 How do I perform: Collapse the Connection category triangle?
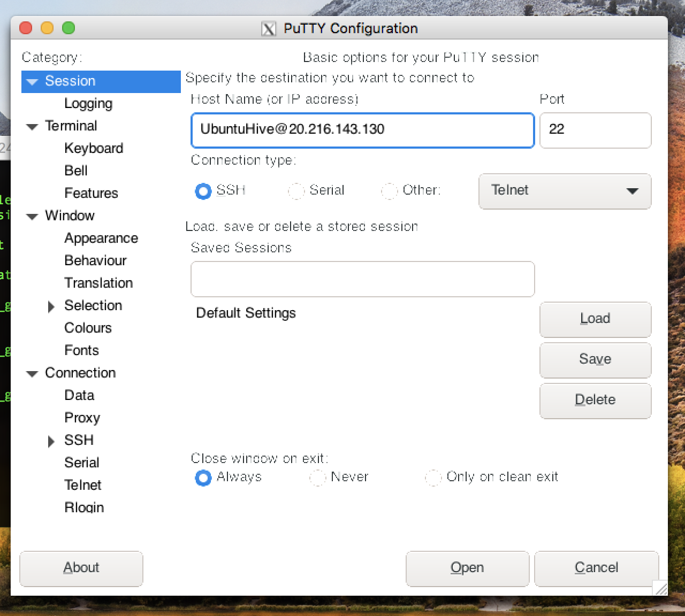pyautogui.click(x=32, y=374)
